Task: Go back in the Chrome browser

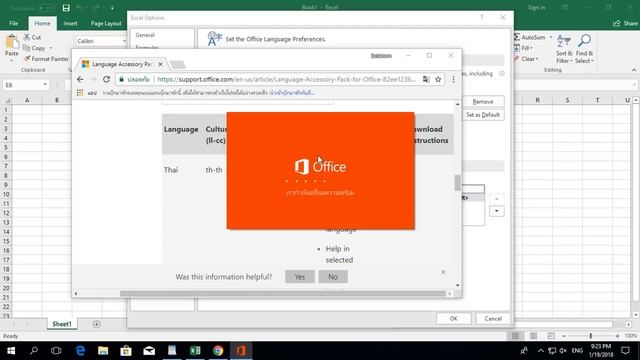Action: click(x=80, y=79)
